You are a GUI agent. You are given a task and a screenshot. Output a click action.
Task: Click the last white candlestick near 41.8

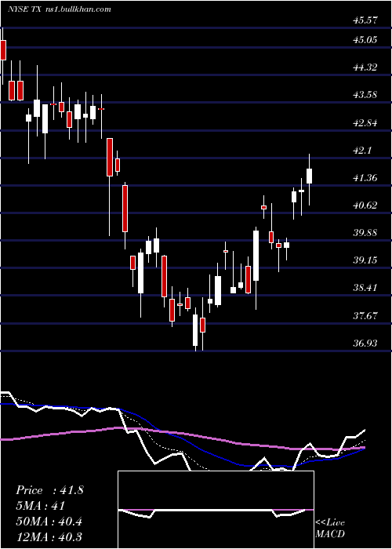pos(309,176)
